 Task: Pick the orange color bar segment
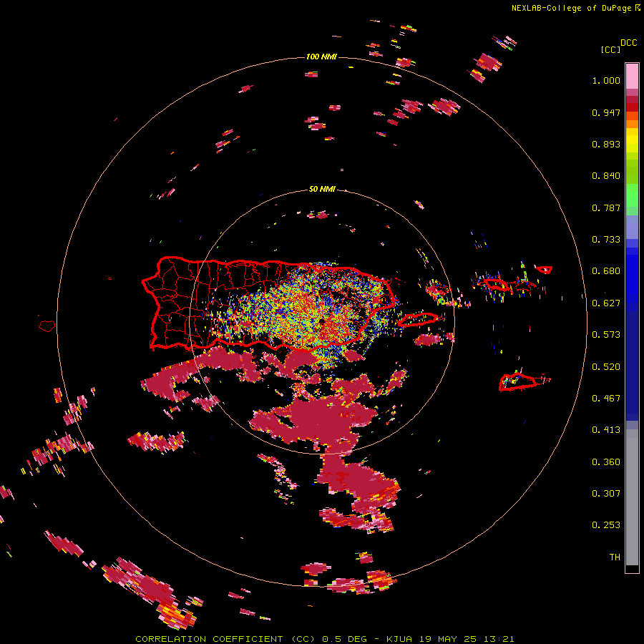(632, 124)
